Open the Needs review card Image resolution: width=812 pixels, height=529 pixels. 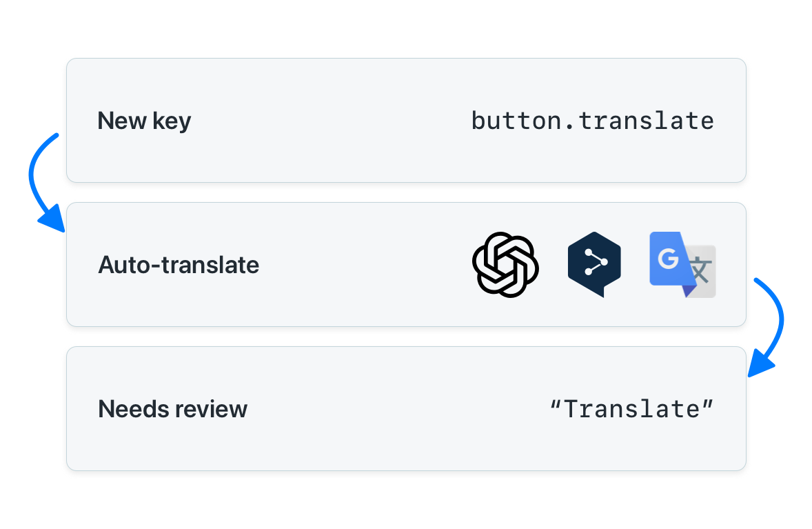coord(406,409)
